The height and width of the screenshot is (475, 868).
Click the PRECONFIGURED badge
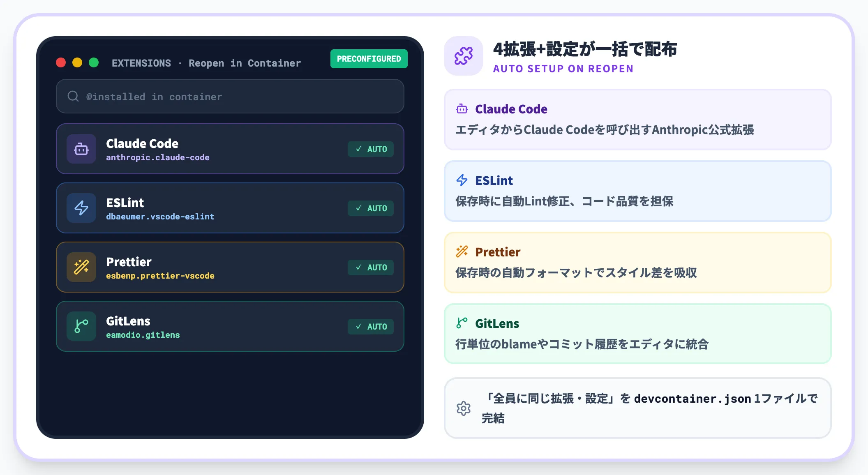click(369, 59)
